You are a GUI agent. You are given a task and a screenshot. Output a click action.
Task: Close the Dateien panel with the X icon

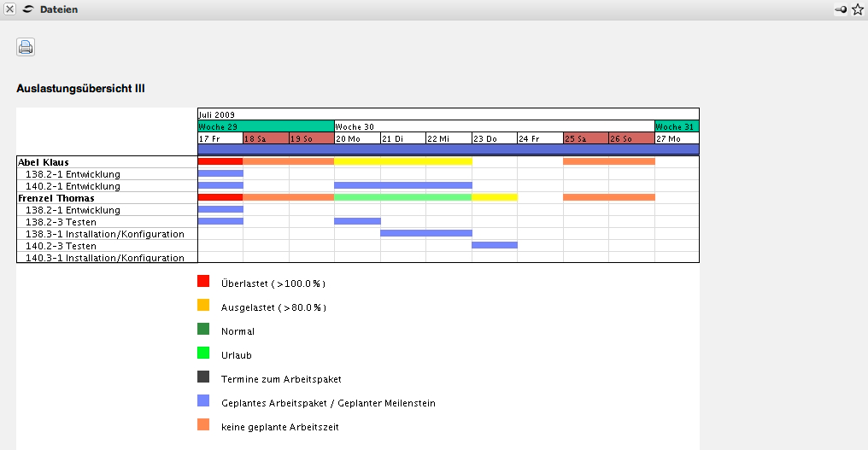tap(9, 9)
